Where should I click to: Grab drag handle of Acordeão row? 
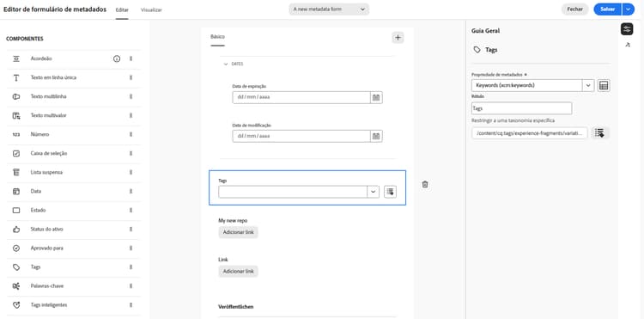click(x=131, y=58)
